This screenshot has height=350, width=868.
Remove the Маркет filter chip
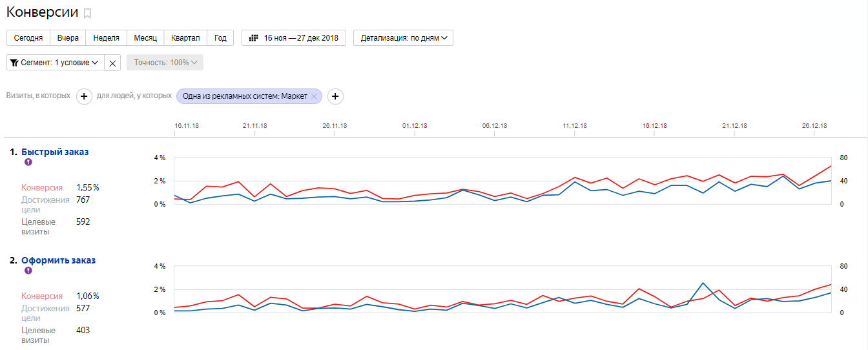coord(314,96)
